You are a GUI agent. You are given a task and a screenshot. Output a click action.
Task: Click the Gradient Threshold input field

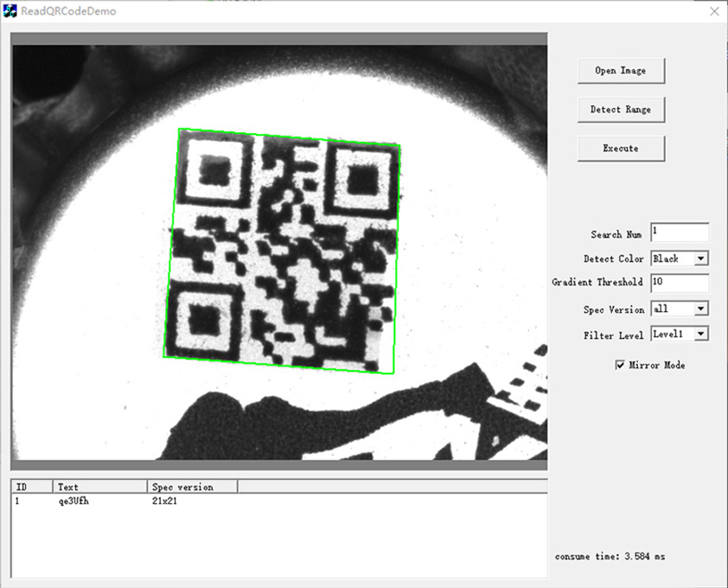pos(679,283)
